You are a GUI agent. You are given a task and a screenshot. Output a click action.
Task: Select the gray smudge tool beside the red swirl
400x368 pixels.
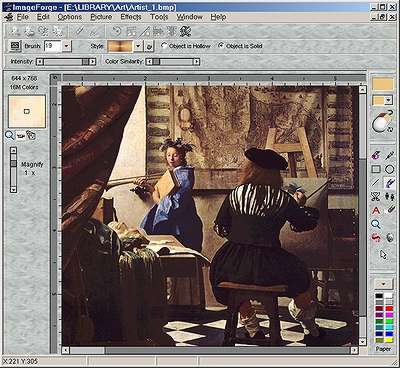tap(390, 238)
